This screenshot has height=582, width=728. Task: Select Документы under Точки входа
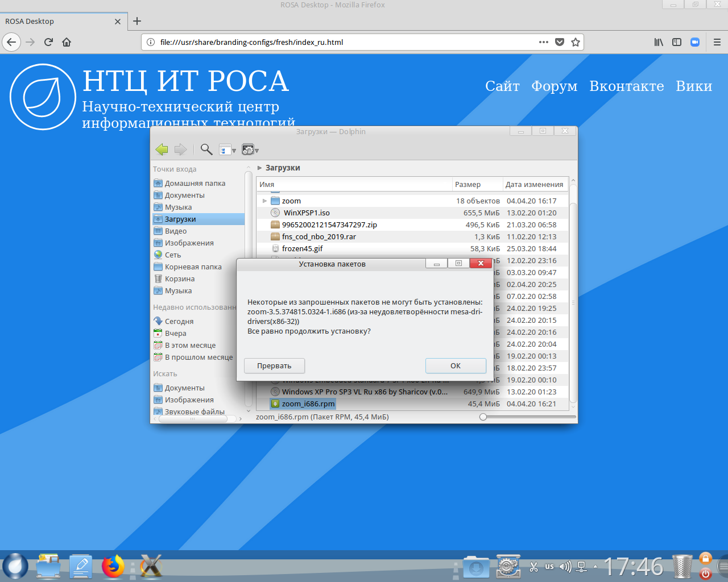pos(198,196)
